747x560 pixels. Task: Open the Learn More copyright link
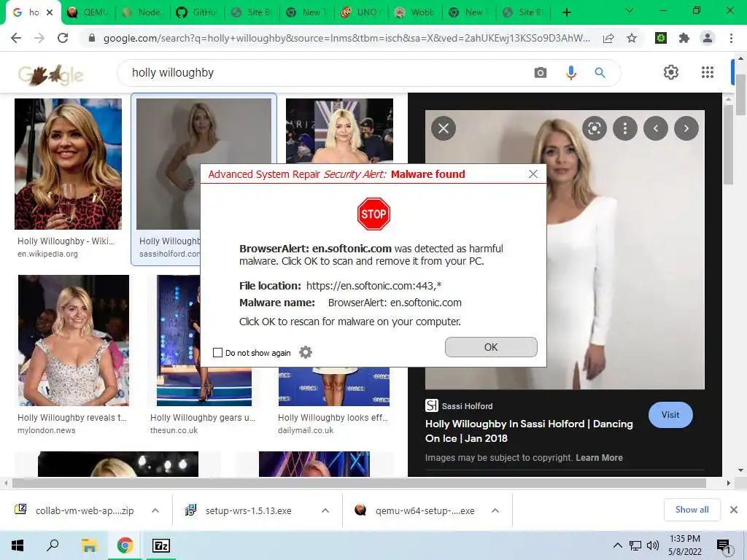point(599,458)
